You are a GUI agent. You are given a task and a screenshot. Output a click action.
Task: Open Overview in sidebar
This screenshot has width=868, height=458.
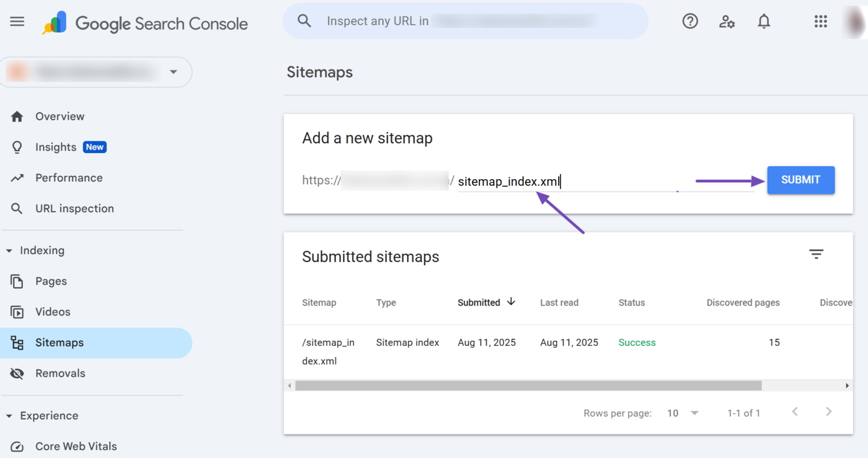point(60,117)
